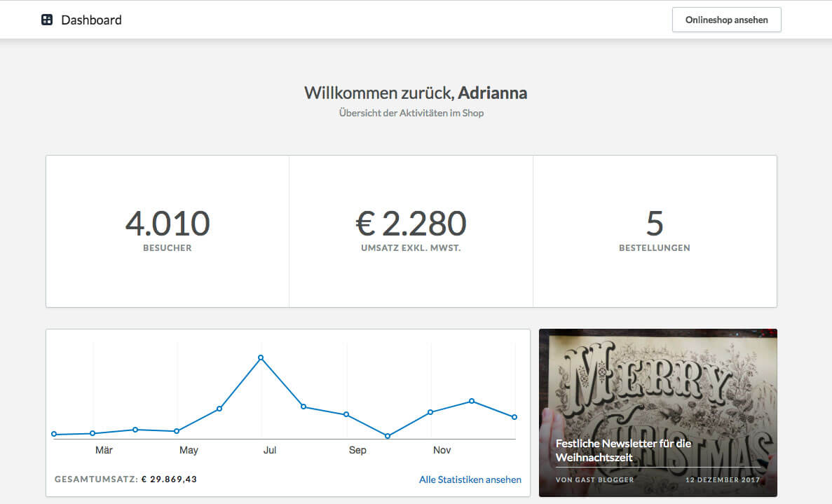
Task: Open the Dashboard title in the header
Action: [91, 20]
